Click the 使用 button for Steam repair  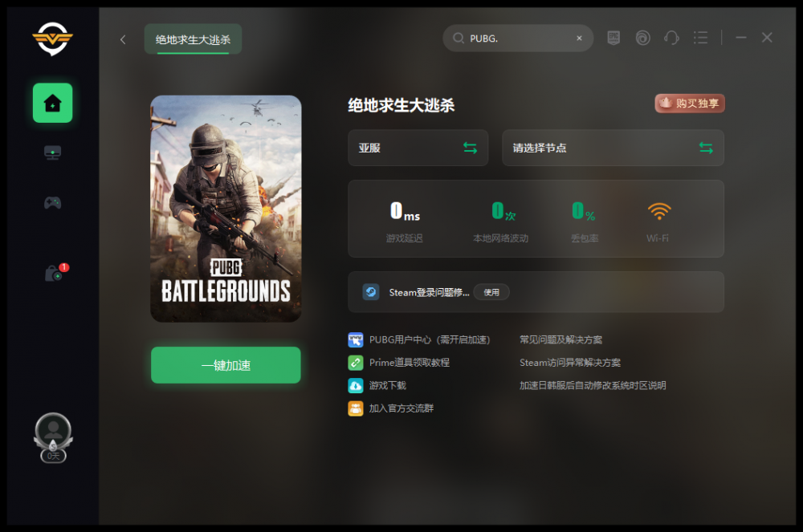tap(491, 292)
